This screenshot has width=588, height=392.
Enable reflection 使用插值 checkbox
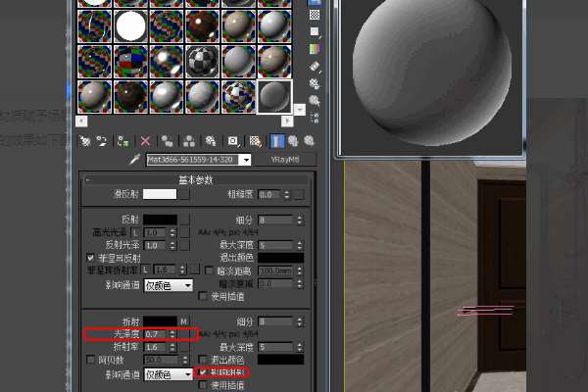click(203, 296)
